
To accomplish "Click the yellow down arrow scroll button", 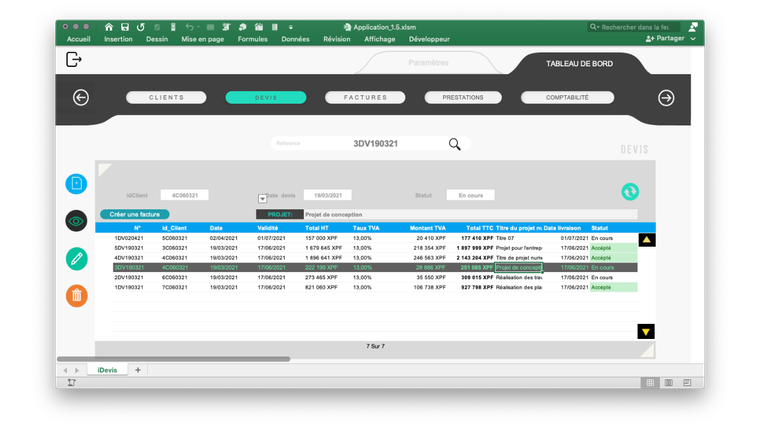I will pyautogui.click(x=646, y=332).
